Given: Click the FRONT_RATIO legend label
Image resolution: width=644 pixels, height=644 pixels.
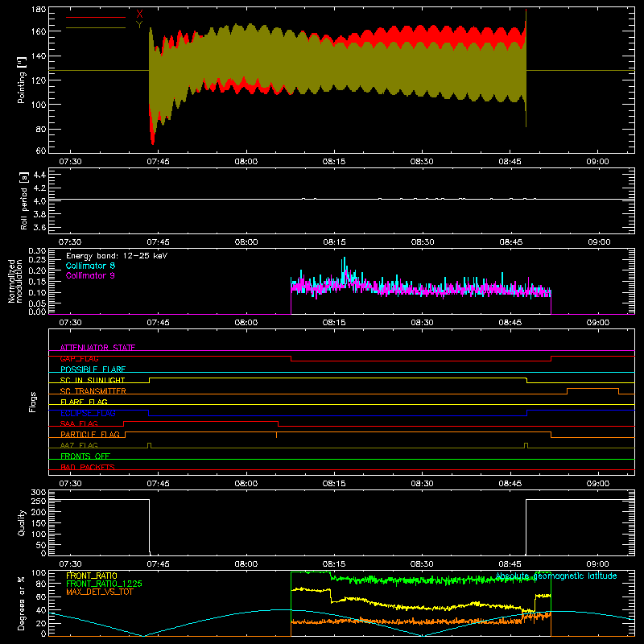Looking at the screenshot, I should click(92, 576).
